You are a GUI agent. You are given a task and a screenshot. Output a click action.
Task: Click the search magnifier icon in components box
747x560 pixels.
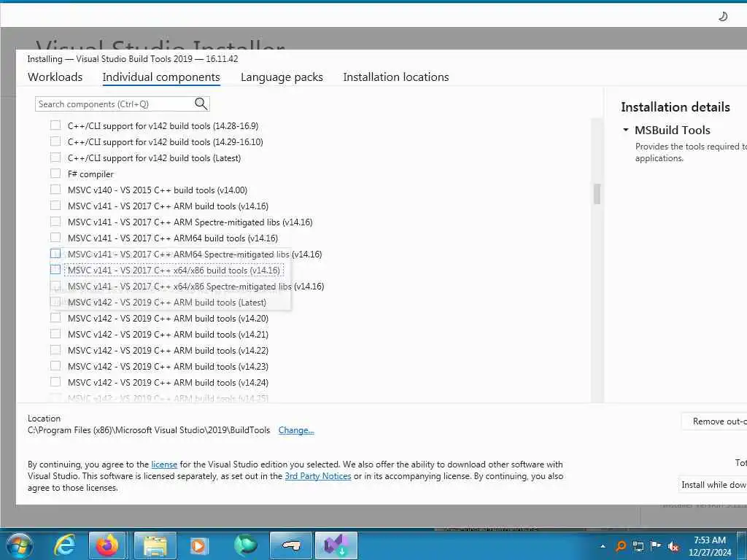[201, 104]
